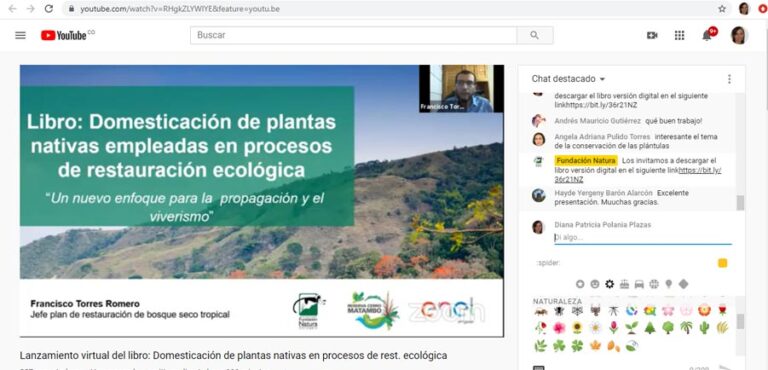768x370 pixels.
Task: Open the account avatar menu in header
Action: pos(739,35)
